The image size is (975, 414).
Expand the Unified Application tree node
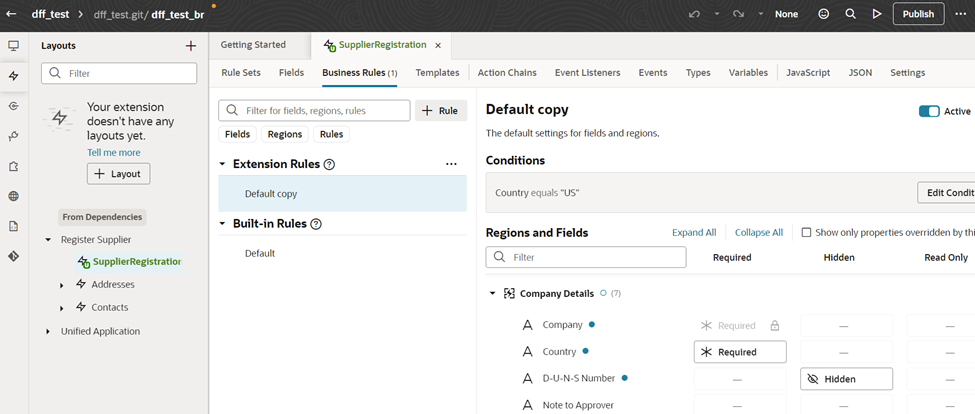click(49, 332)
